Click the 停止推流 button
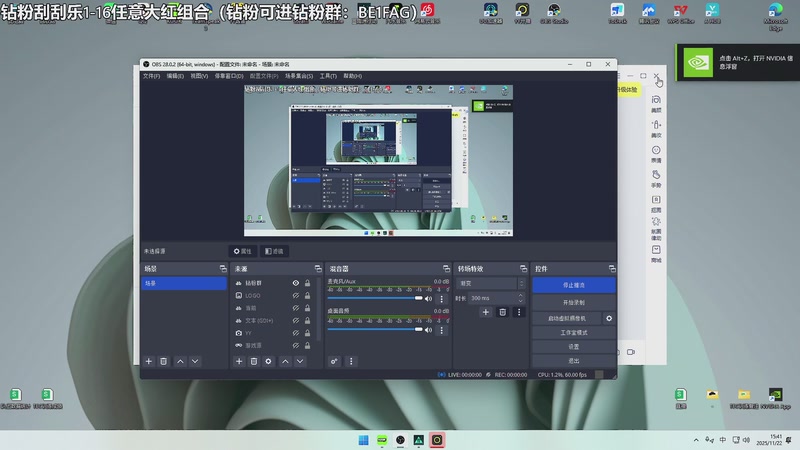 point(573,285)
